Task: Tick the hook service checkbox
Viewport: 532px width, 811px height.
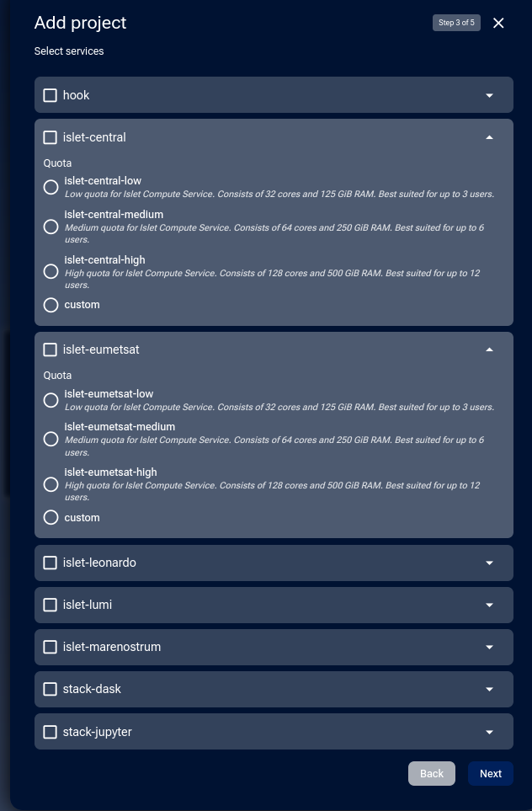Action: (x=51, y=95)
